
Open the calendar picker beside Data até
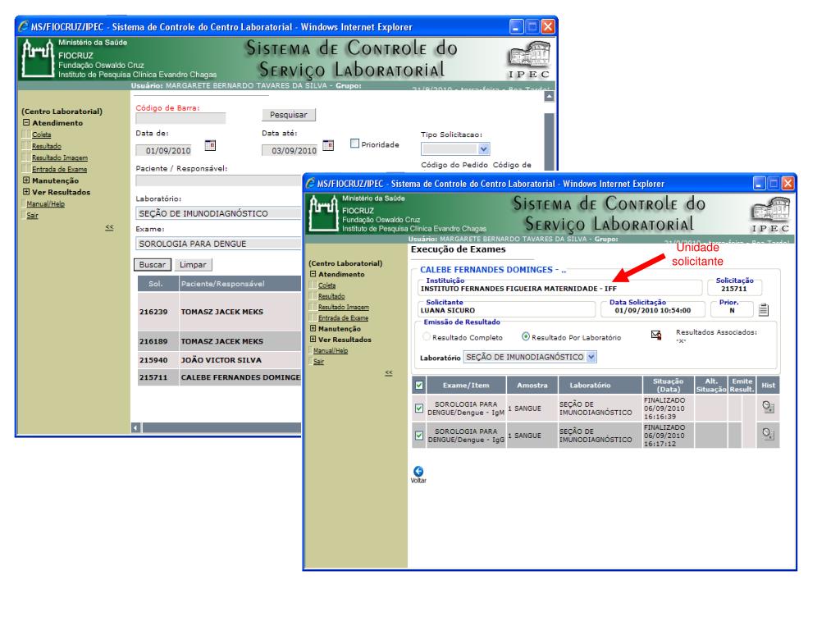[329, 147]
